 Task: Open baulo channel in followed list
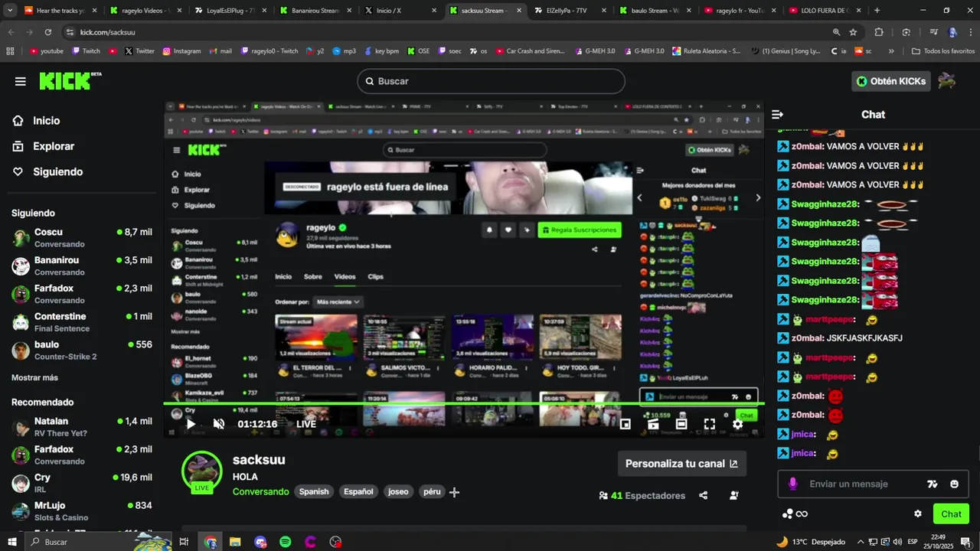[82, 350]
